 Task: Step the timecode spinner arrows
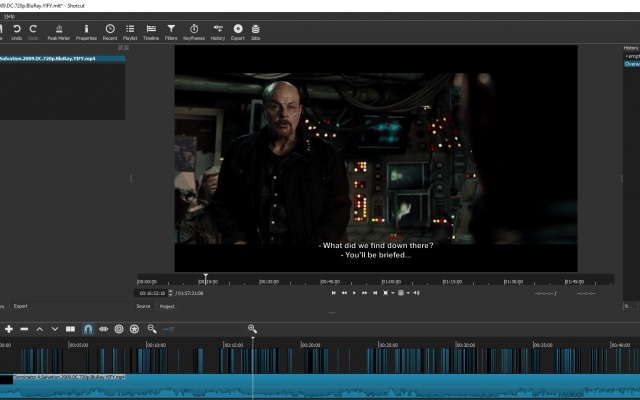171,293
